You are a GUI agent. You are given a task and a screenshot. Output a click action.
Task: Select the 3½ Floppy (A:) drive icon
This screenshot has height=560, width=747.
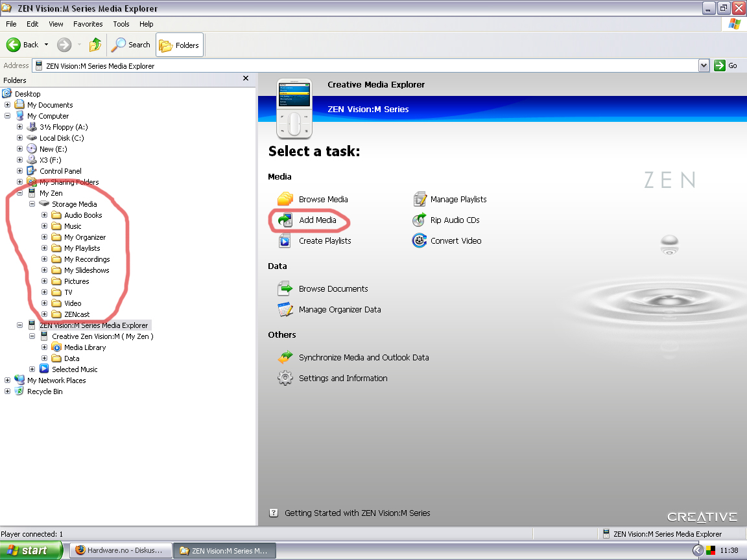(32, 126)
